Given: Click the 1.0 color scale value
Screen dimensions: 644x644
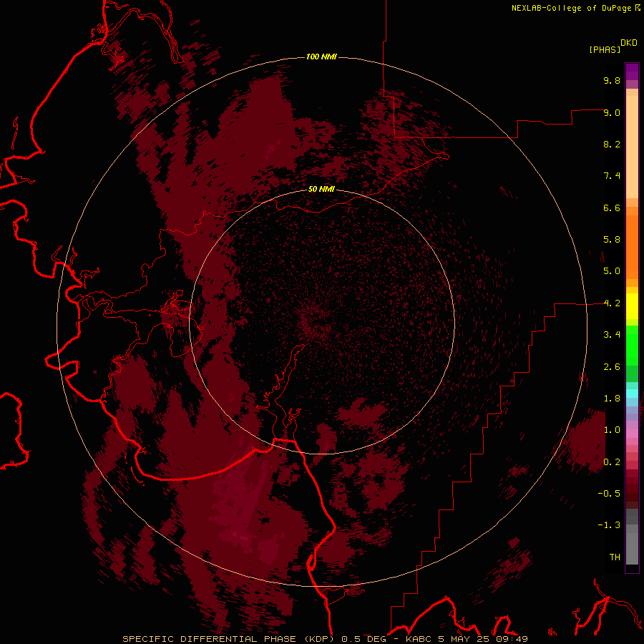Looking at the screenshot, I should 612,430.
